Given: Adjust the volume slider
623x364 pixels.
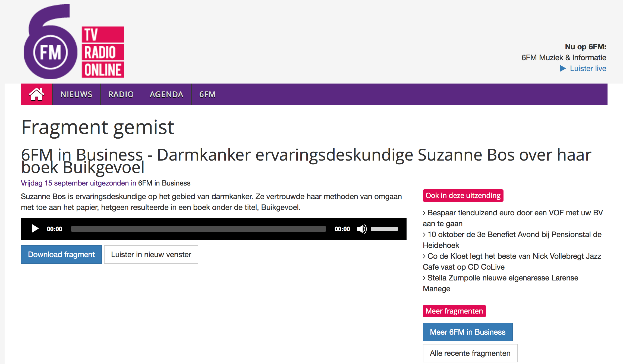Looking at the screenshot, I should [x=384, y=229].
